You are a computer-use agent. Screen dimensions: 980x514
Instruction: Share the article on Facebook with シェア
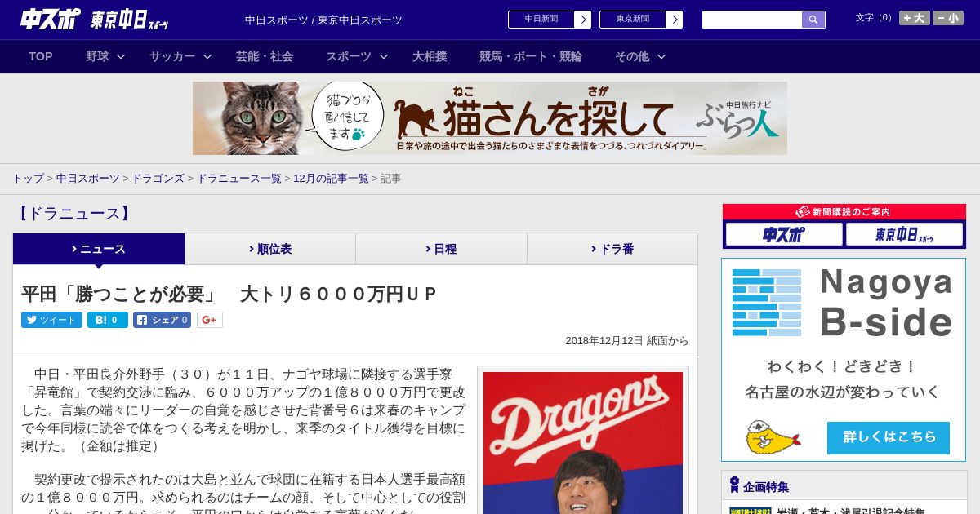pyautogui.click(x=162, y=320)
